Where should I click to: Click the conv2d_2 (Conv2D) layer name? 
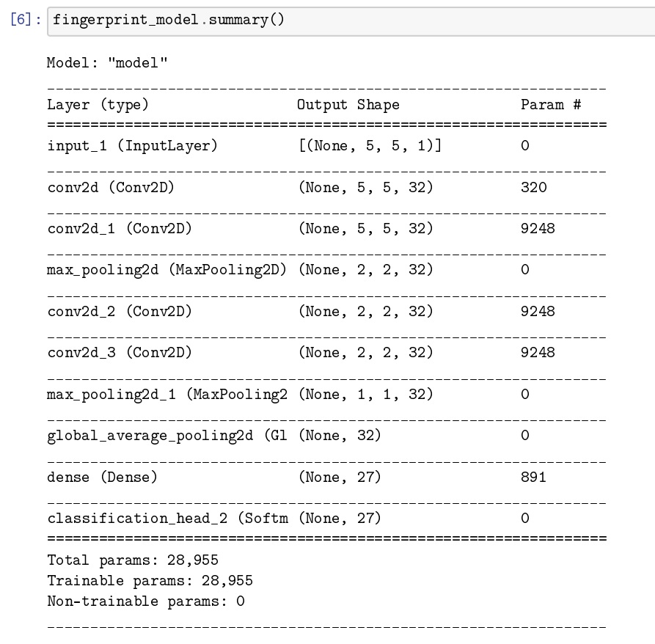click(x=120, y=312)
